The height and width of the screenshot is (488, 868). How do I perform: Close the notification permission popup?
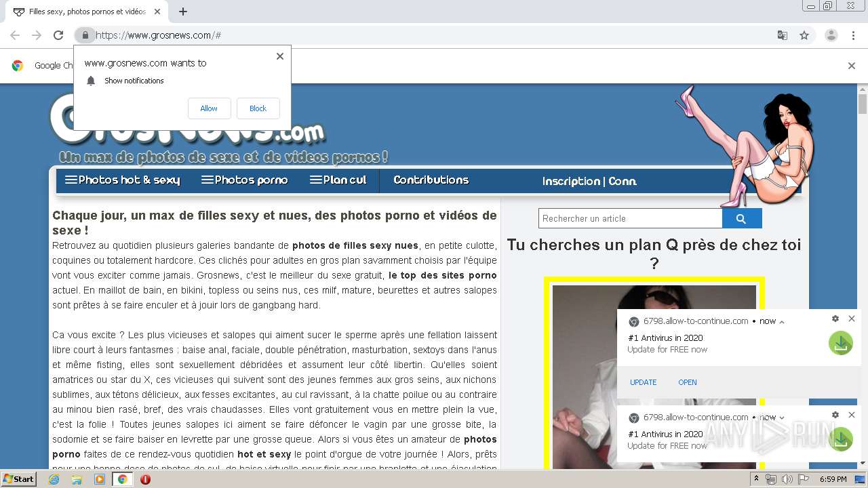(x=279, y=56)
